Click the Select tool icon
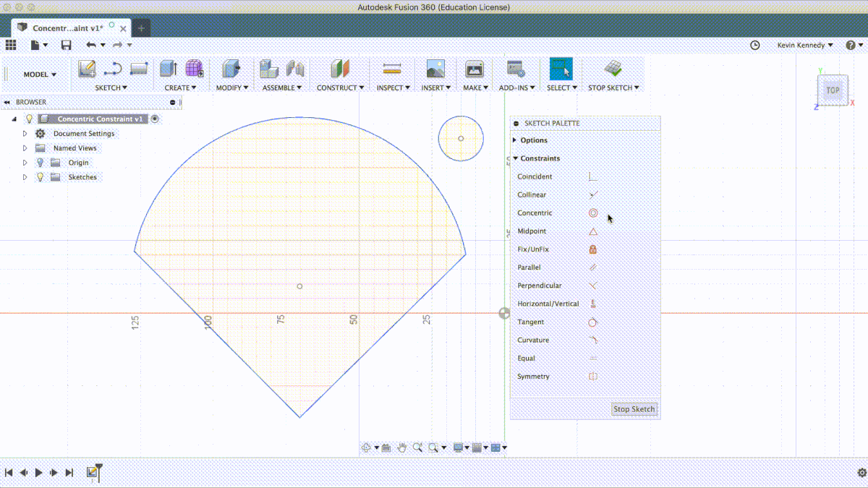Screen dimensions: 868x488 tap(561, 69)
